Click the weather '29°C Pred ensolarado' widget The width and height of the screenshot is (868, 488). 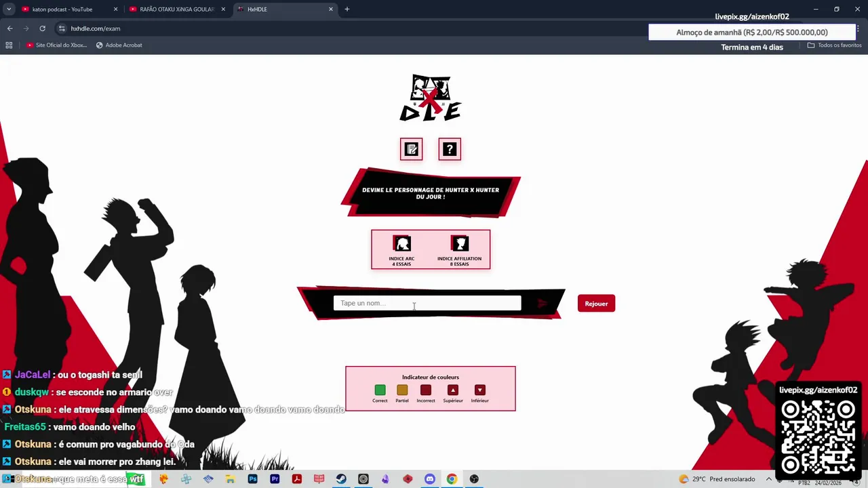(x=717, y=479)
